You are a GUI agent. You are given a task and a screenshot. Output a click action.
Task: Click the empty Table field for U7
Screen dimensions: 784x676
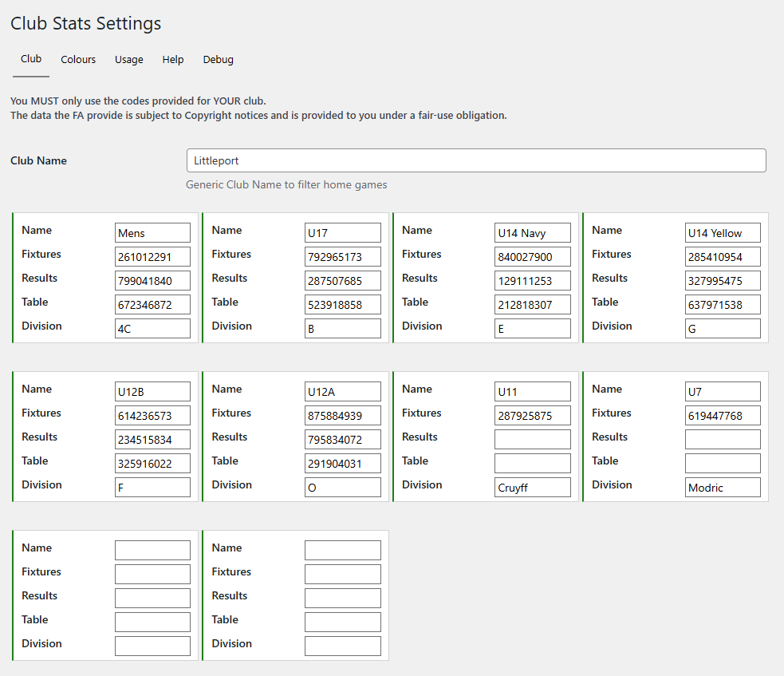point(722,464)
